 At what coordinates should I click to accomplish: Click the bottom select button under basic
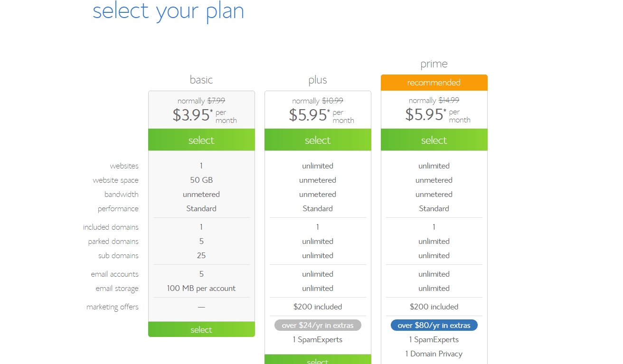[x=201, y=329]
